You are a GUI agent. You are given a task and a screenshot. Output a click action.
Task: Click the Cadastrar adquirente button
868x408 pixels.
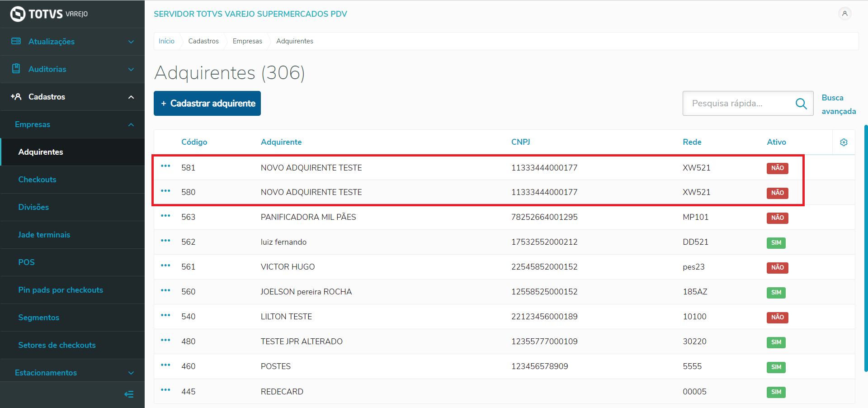click(207, 104)
